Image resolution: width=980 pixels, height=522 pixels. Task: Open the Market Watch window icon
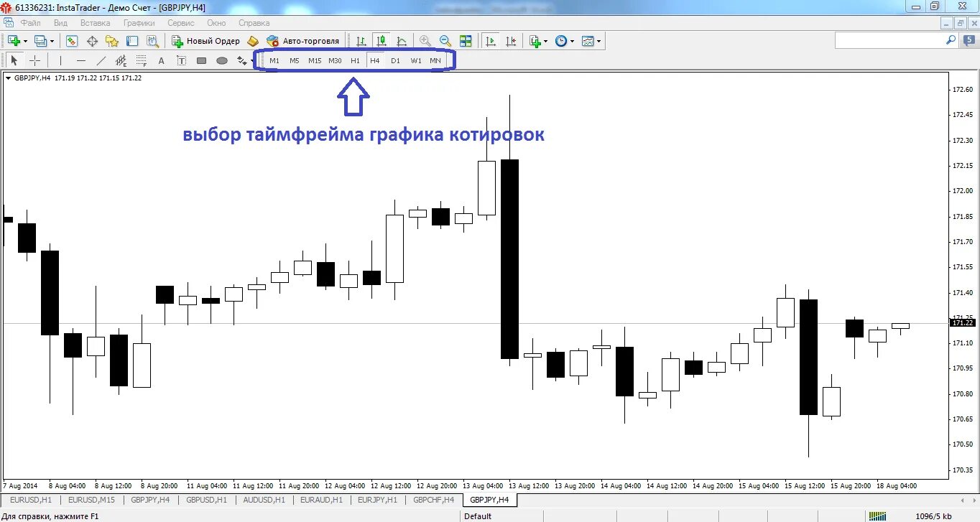pyautogui.click(x=72, y=41)
